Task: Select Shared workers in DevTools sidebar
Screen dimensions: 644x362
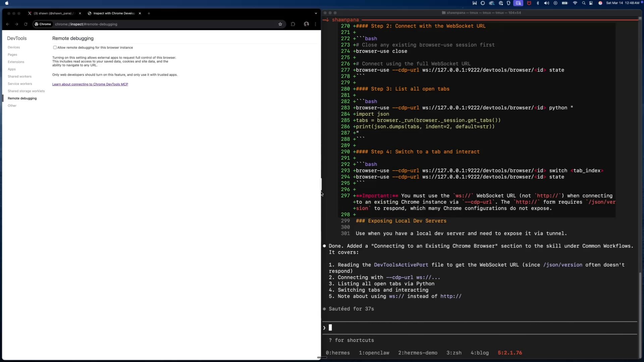Action: pos(19,76)
